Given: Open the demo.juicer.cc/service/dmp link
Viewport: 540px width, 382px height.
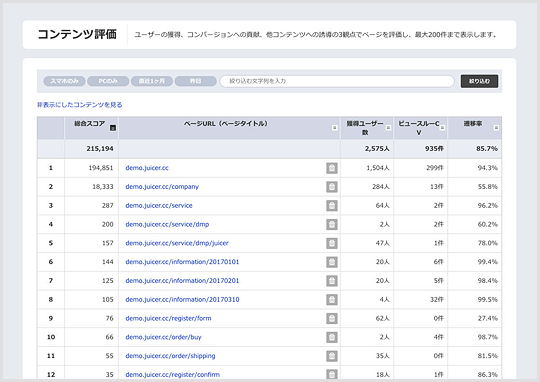Looking at the screenshot, I should point(167,225).
